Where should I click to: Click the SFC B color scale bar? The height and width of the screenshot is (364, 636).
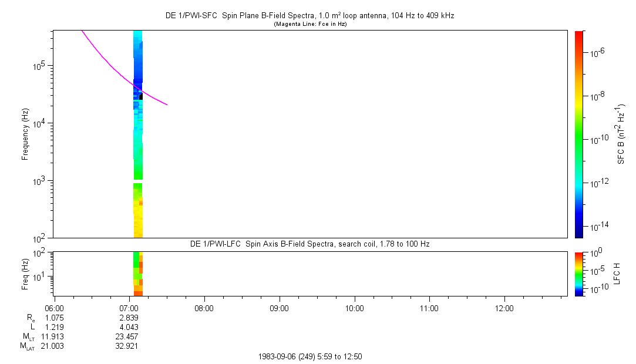pyautogui.click(x=578, y=134)
